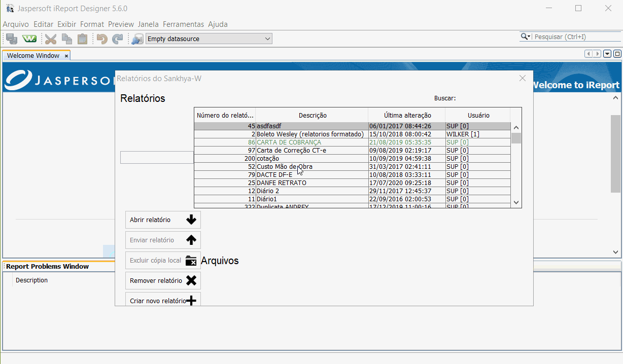Open the Arquivo menu
This screenshot has height=364, width=623.
click(x=16, y=24)
